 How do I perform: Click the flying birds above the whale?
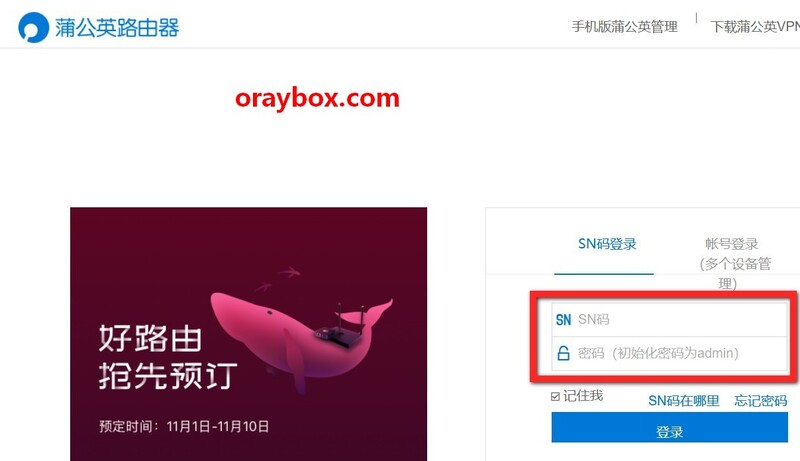(x=278, y=278)
